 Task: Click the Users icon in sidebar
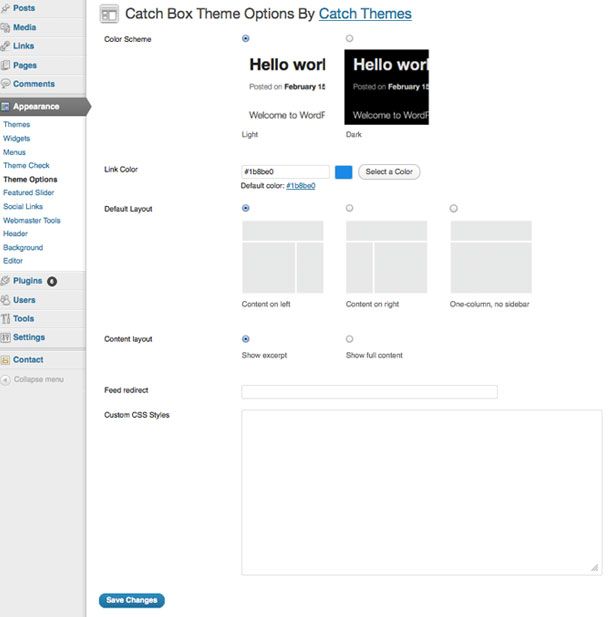[x=5, y=300]
